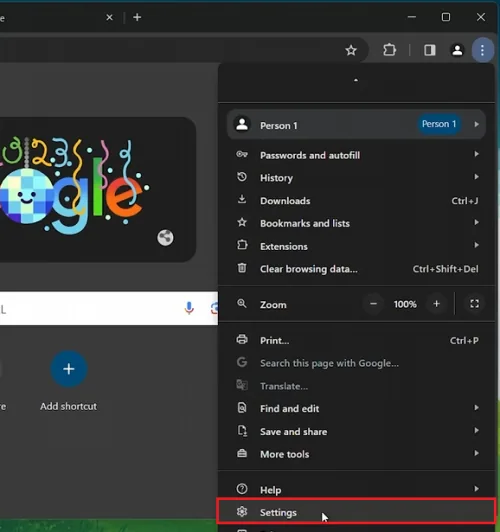The width and height of the screenshot is (500, 532).
Task: Open Save and share menu item
Action: coord(356,431)
